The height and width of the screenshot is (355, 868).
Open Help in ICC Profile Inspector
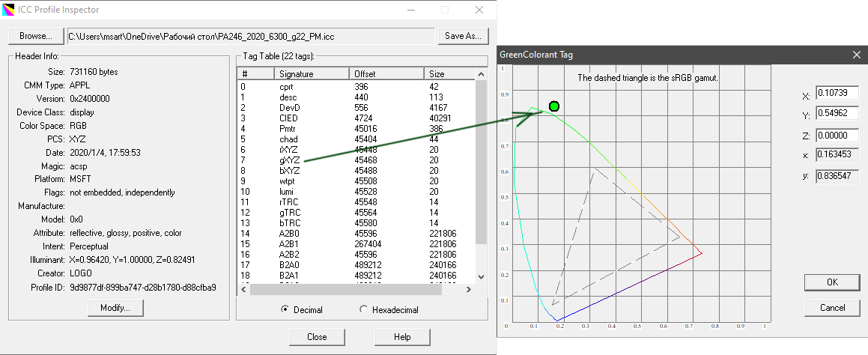pyautogui.click(x=402, y=337)
